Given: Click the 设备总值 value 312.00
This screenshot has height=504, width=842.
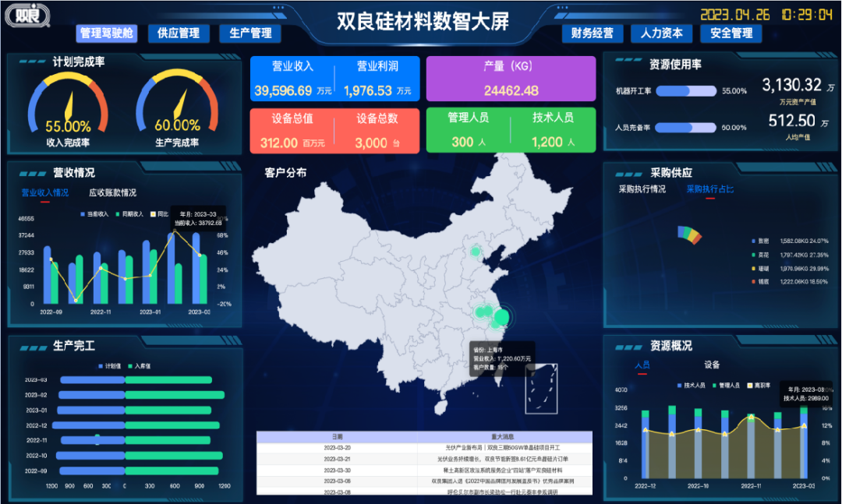Looking at the screenshot, I should coord(278,143).
